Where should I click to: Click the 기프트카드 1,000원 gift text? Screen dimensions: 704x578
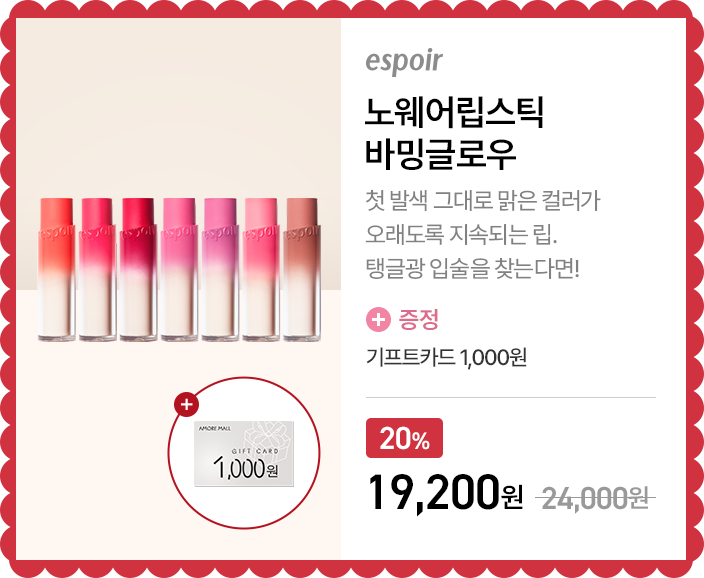coord(446,357)
